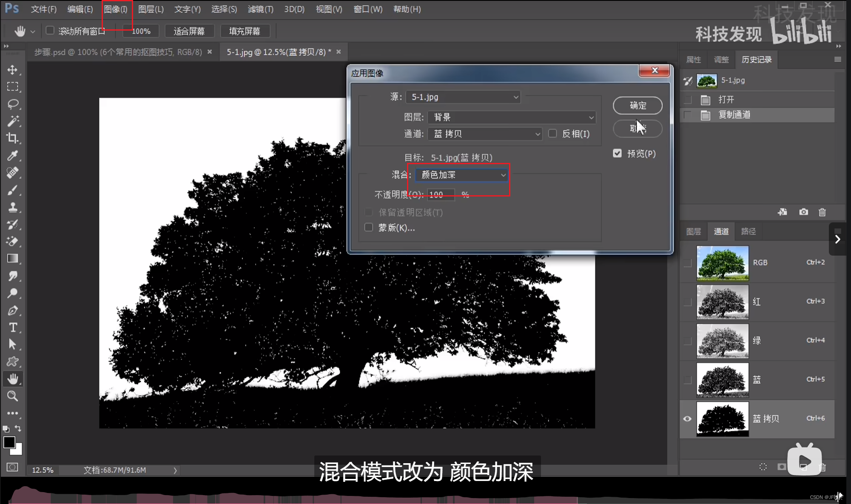The width and height of the screenshot is (851, 504).
Task: Select the Eyedropper tool
Action: [12, 156]
